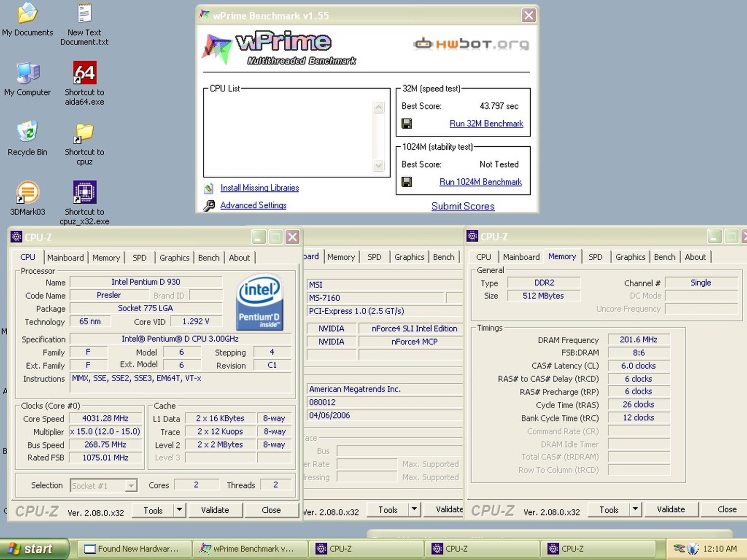Open New Text Document.txt icon
The height and width of the screenshot is (560, 747).
85,13
